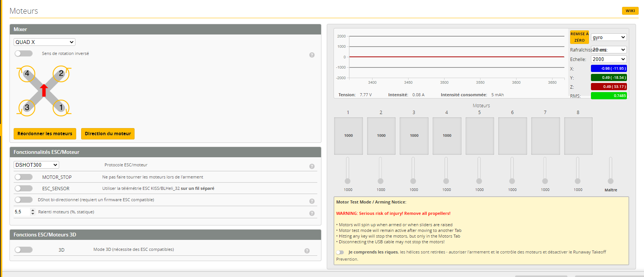Toggle the MOTOR_STOP switch
This screenshot has width=644, height=277.
[24, 177]
